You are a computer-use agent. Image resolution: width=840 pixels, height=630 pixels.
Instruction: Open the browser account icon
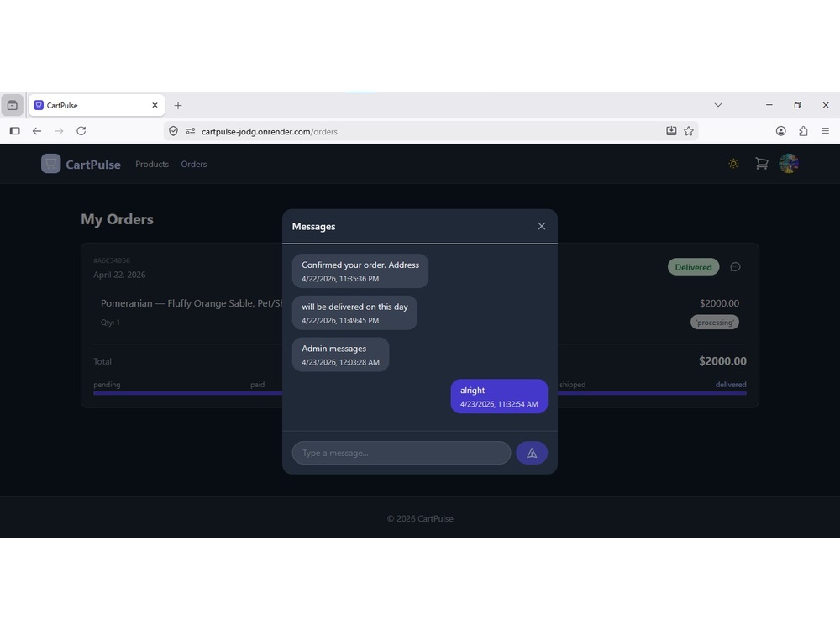[x=780, y=131]
